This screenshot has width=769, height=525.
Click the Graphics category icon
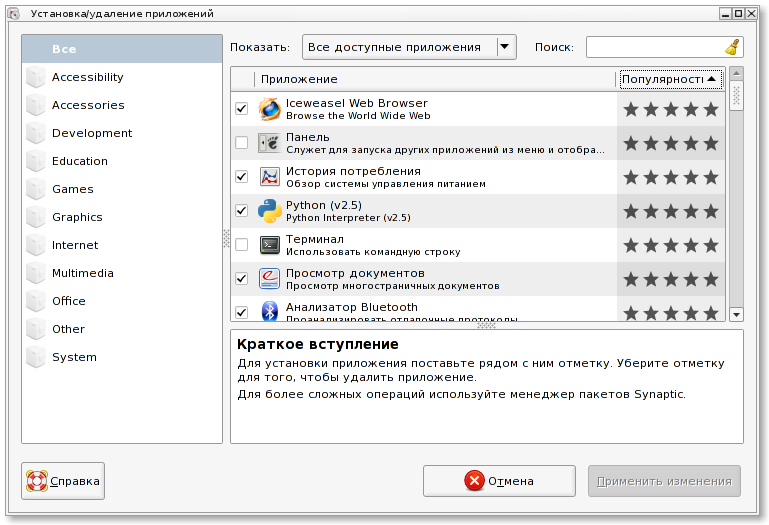(x=36, y=217)
